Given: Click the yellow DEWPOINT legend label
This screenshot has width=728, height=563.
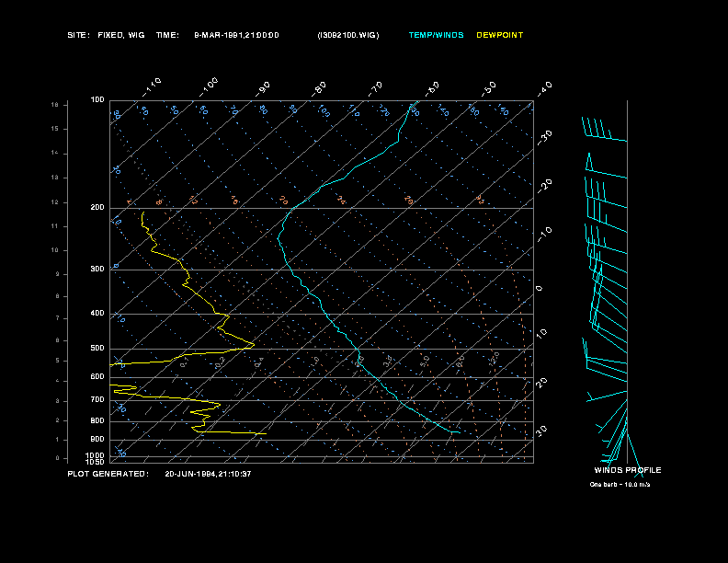Looking at the screenshot, I should tap(499, 35).
